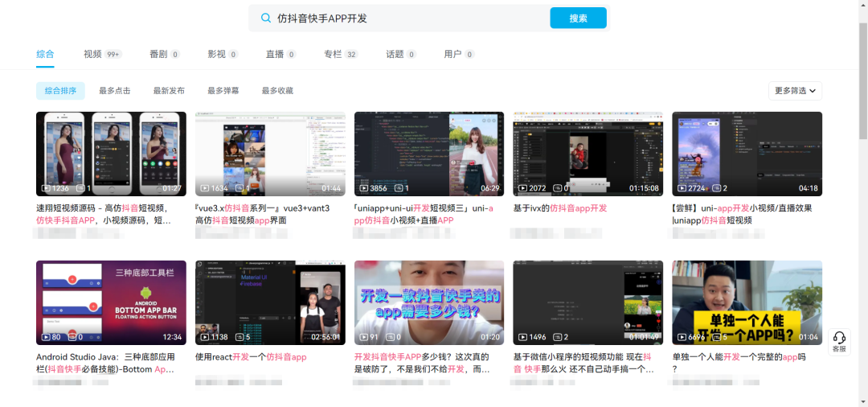Click the 搜索 button

tap(579, 18)
